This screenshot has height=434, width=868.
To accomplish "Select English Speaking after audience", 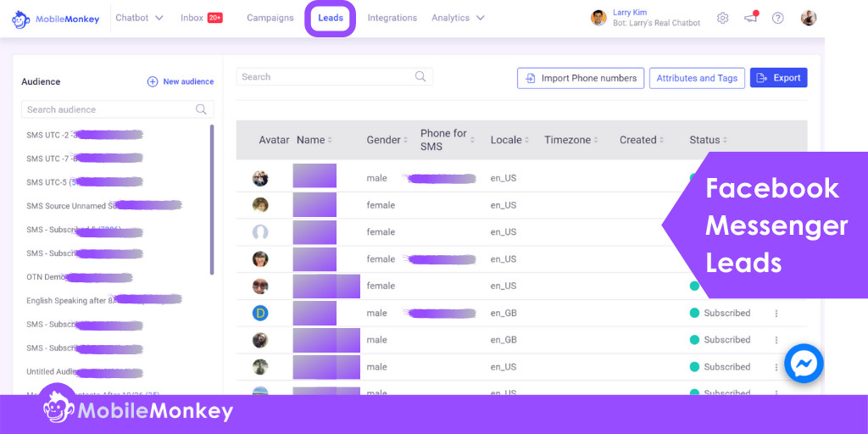I will (x=103, y=300).
